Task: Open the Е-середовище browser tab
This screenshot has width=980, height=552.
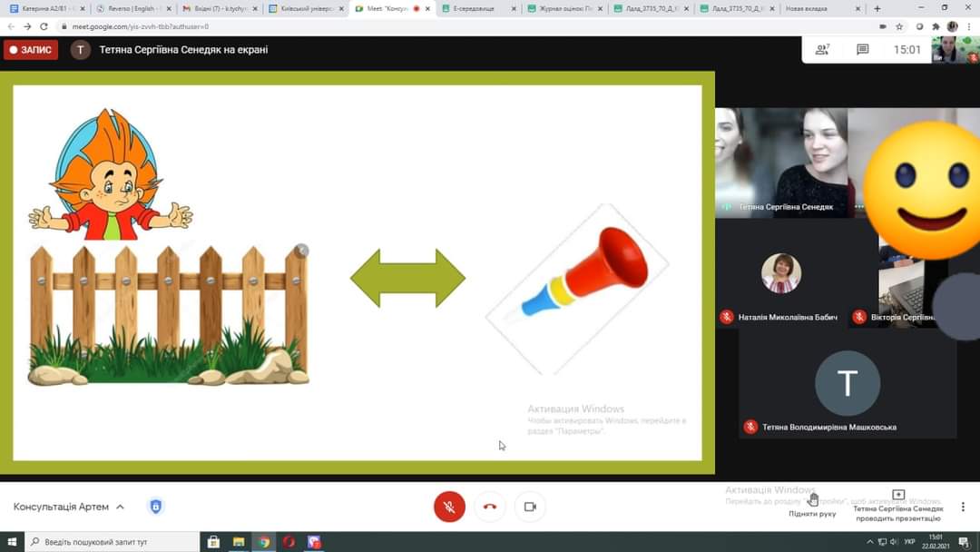Action: [479, 9]
